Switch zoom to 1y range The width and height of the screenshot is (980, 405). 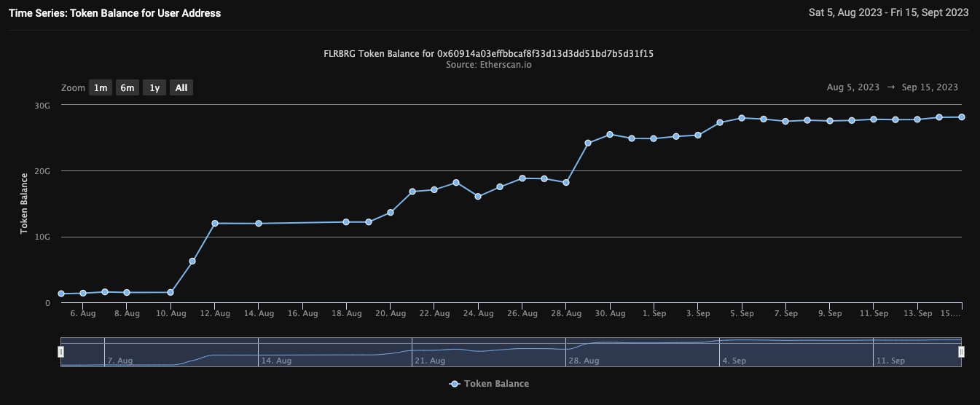[x=154, y=88]
